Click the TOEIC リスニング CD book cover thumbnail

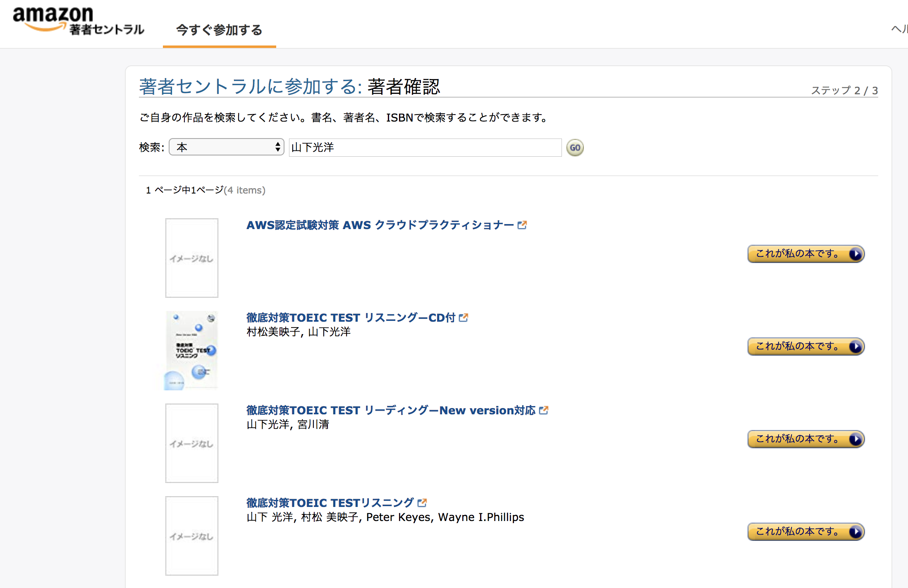[x=192, y=350]
